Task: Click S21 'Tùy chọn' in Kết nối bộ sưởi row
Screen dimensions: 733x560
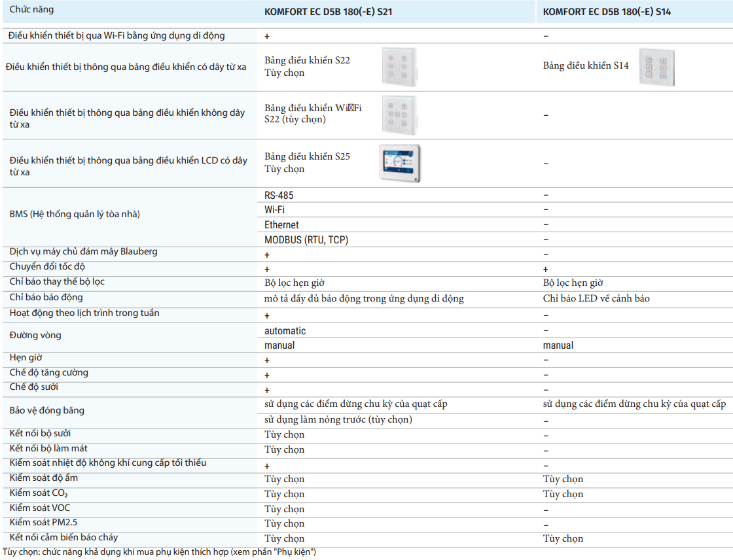Action: coord(284,435)
